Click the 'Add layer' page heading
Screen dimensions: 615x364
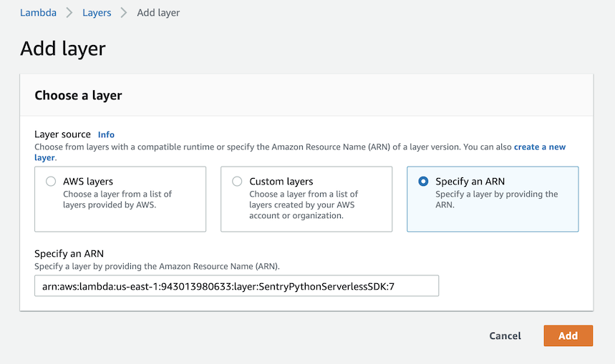click(63, 49)
